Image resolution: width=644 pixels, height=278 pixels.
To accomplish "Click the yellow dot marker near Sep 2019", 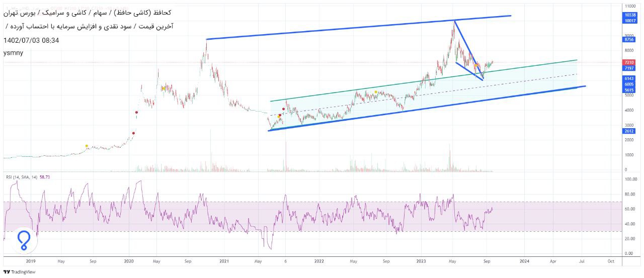I will point(87,146).
